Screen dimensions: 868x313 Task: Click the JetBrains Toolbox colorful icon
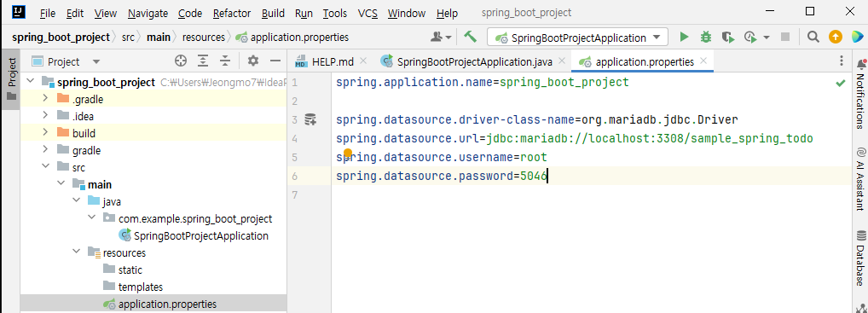tap(857, 38)
